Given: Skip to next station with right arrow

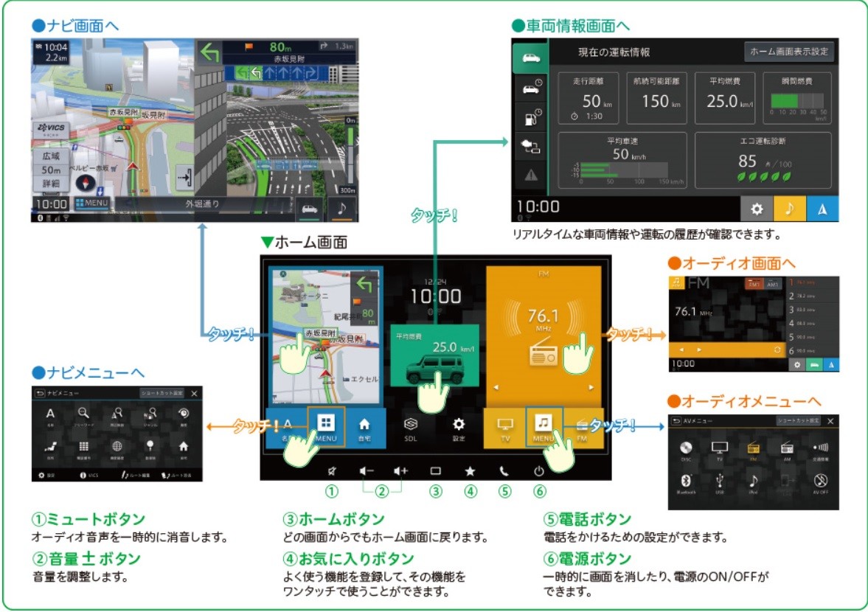Looking at the screenshot, I should pyautogui.click(x=591, y=386).
